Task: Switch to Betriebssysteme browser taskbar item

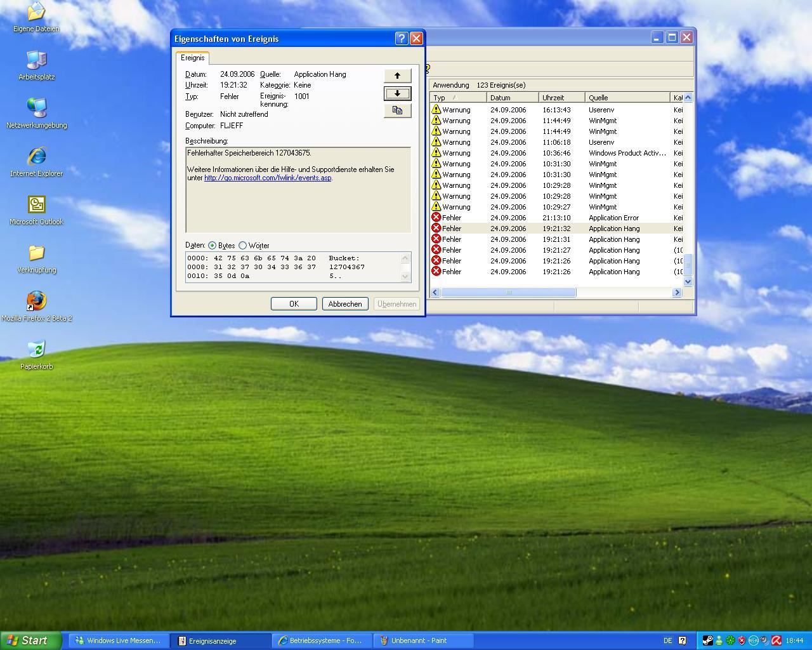Action: click(322, 640)
